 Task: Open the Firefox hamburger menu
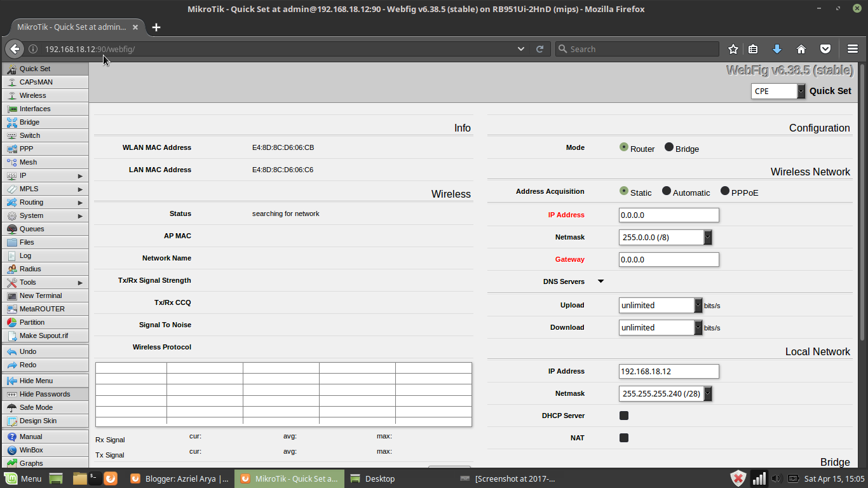tap(853, 49)
